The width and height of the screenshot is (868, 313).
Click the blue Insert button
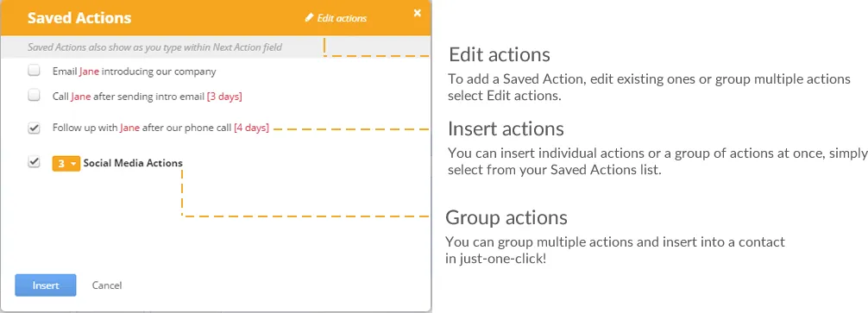[46, 285]
